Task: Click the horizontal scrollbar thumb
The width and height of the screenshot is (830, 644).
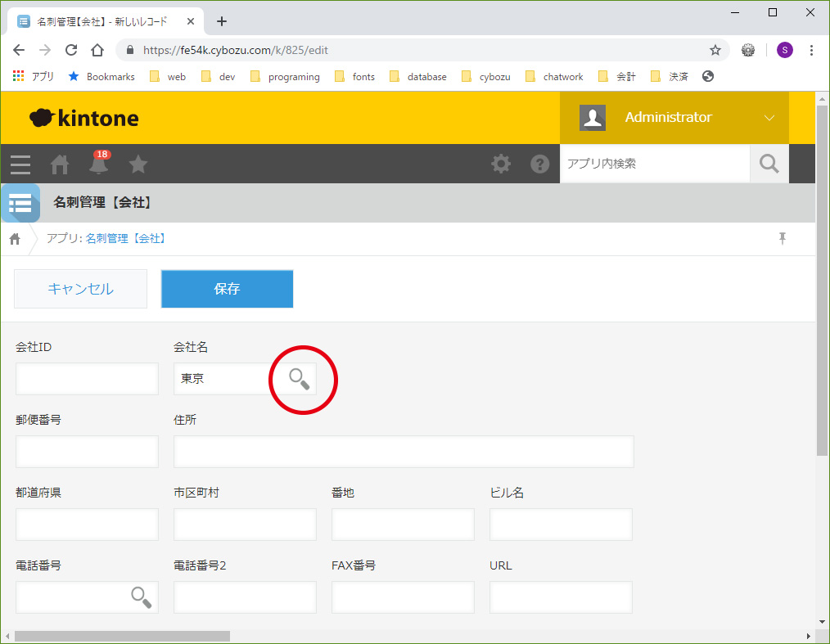Action: pyautogui.click(x=122, y=636)
